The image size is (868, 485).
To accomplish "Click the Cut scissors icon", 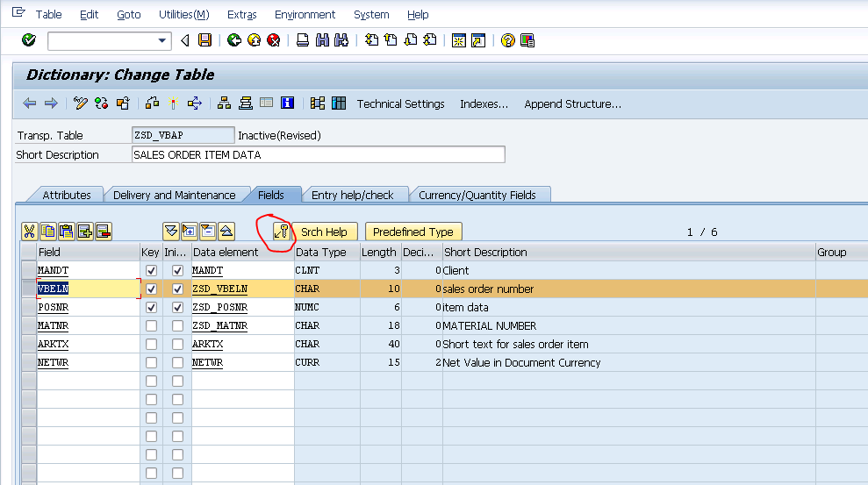I will point(29,232).
